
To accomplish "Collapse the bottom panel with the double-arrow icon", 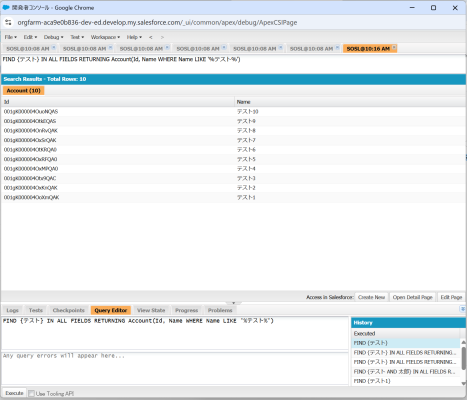I will (x=463, y=309).
